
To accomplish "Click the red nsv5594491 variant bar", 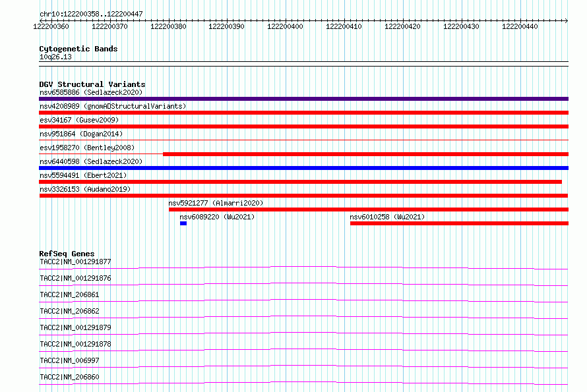I will pos(300,182).
